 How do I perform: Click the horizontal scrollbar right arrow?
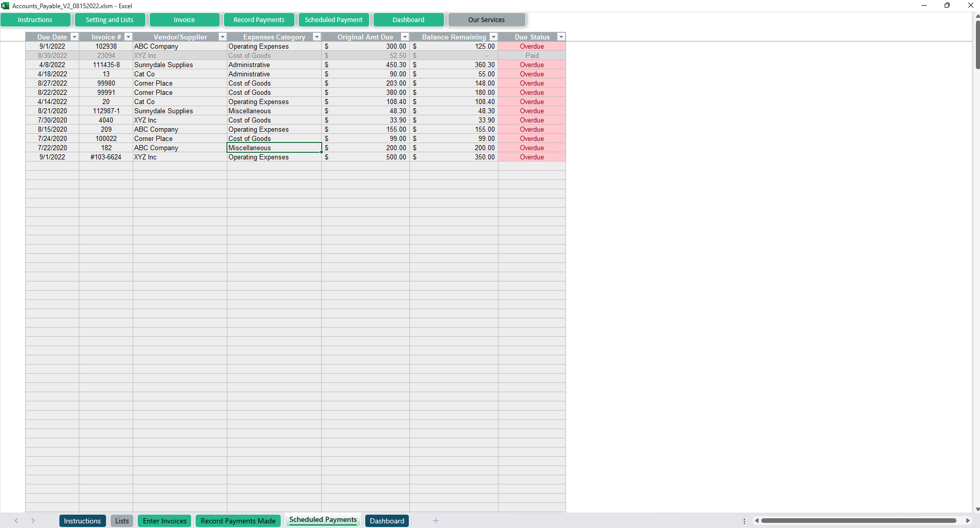pyautogui.click(x=967, y=521)
